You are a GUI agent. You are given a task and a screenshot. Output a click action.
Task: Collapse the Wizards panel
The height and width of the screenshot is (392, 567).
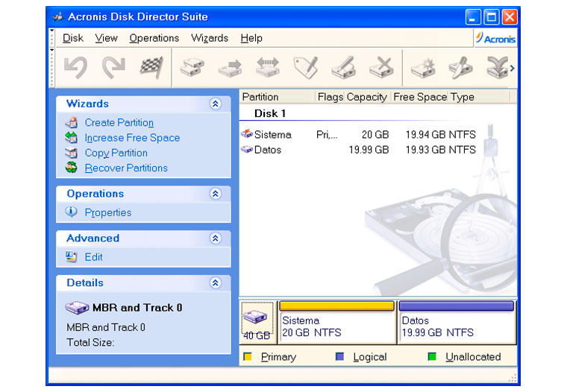point(216,104)
